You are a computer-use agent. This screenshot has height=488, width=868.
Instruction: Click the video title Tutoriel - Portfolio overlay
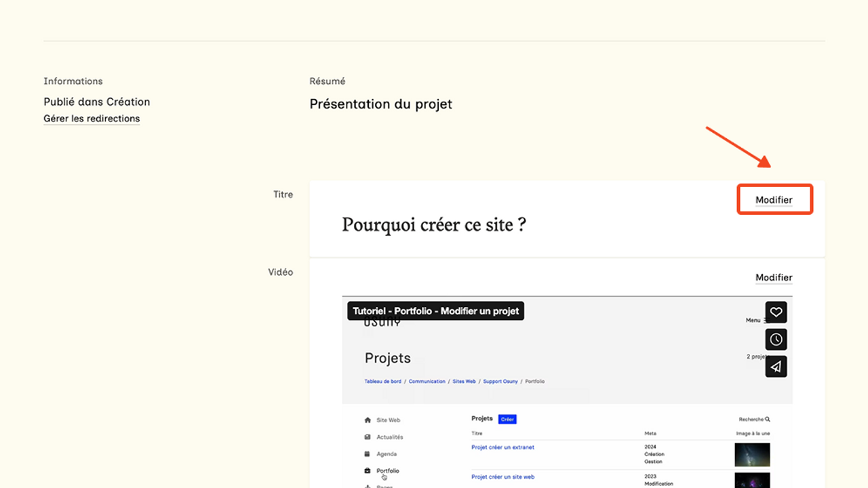point(435,311)
